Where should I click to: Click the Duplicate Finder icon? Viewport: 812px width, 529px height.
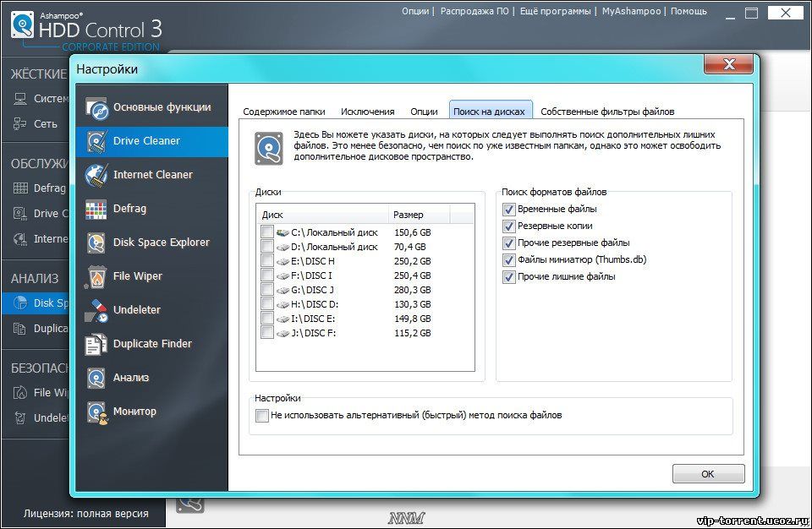[x=98, y=344]
